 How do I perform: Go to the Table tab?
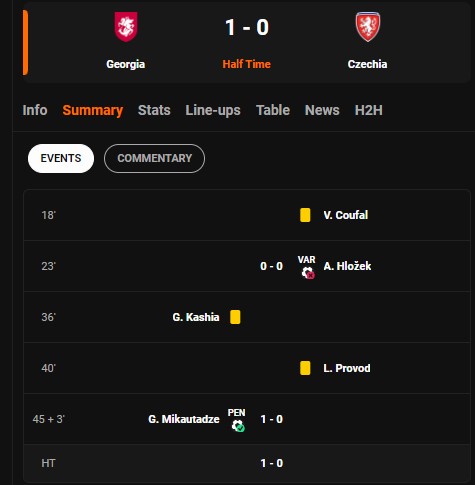(273, 110)
